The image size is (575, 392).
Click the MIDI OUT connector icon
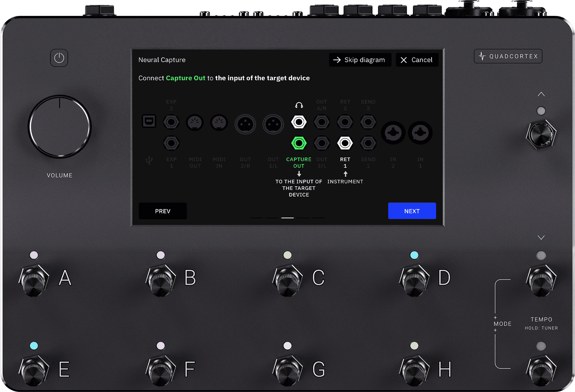tap(195, 123)
